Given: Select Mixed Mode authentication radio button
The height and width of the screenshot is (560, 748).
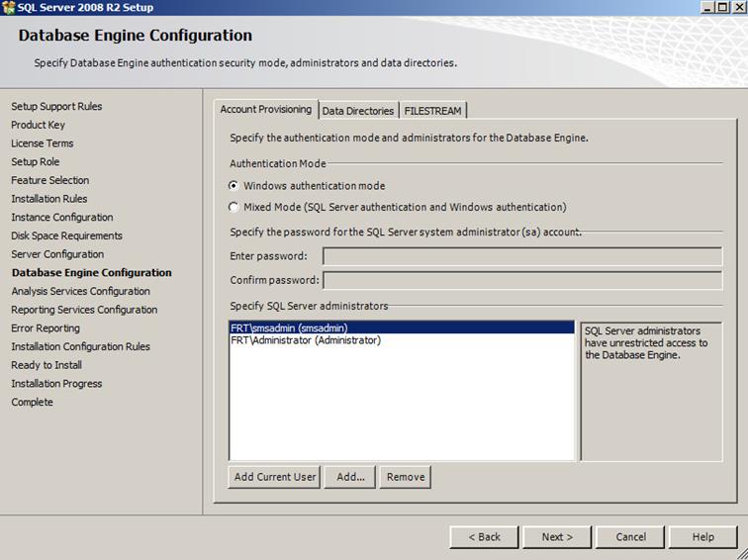Looking at the screenshot, I should pos(234,207).
